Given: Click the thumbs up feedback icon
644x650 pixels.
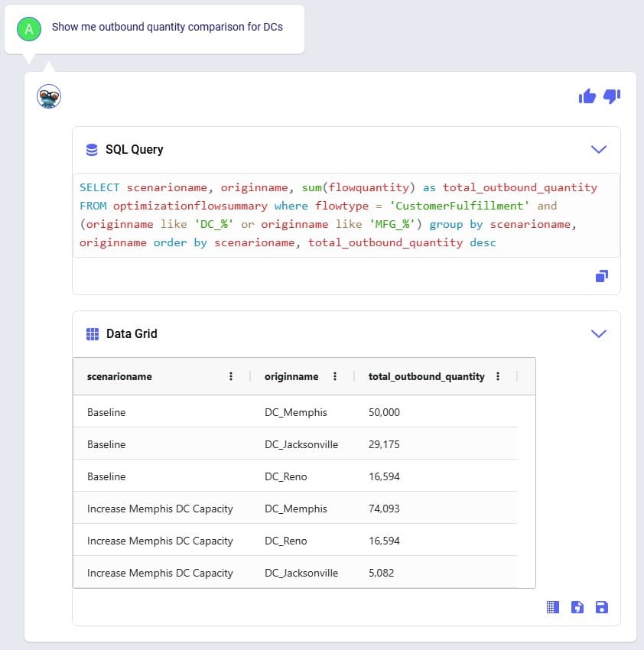Looking at the screenshot, I should pos(587,96).
